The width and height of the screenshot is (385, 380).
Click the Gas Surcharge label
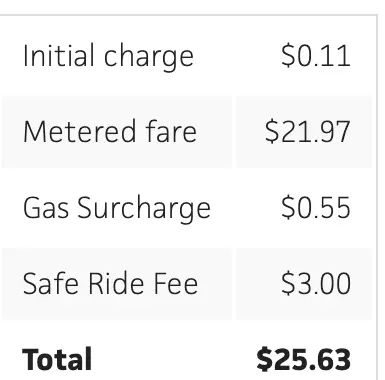click(117, 209)
